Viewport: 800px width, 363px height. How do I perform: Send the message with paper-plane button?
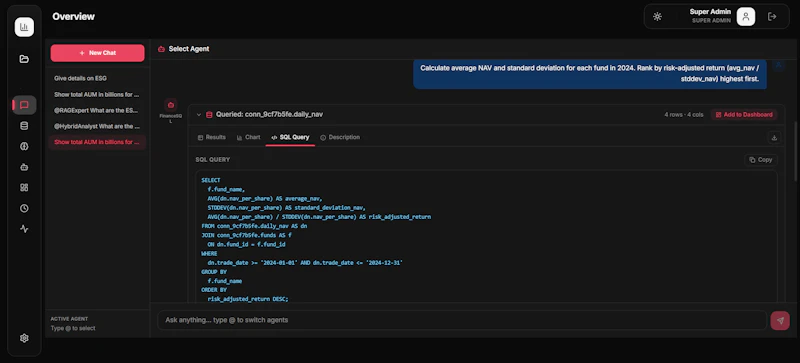(x=780, y=320)
